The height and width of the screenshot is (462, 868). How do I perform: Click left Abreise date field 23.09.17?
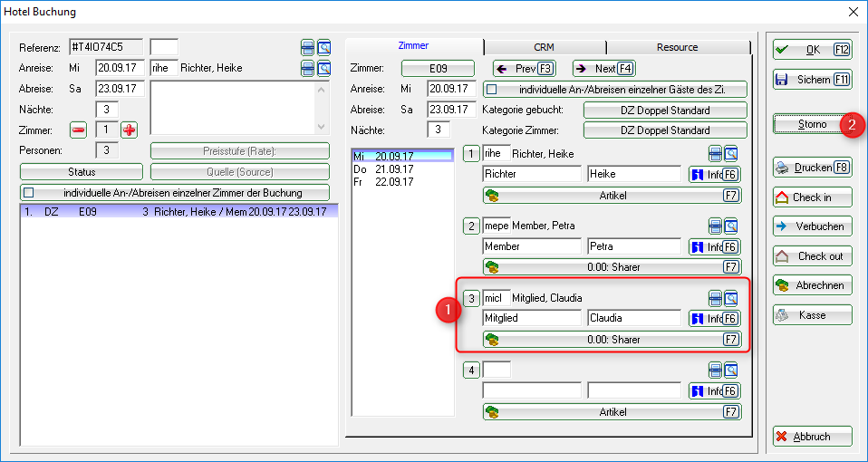point(121,89)
